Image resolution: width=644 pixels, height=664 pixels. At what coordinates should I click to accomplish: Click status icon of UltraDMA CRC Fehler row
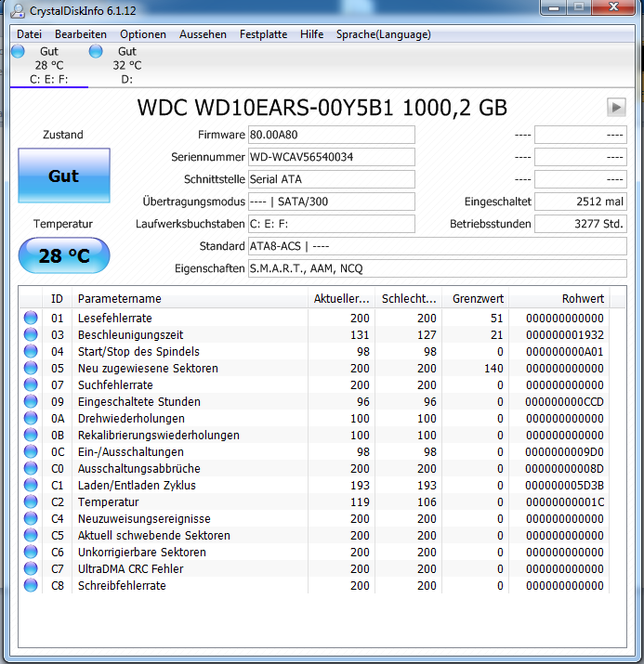click(31, 568)
